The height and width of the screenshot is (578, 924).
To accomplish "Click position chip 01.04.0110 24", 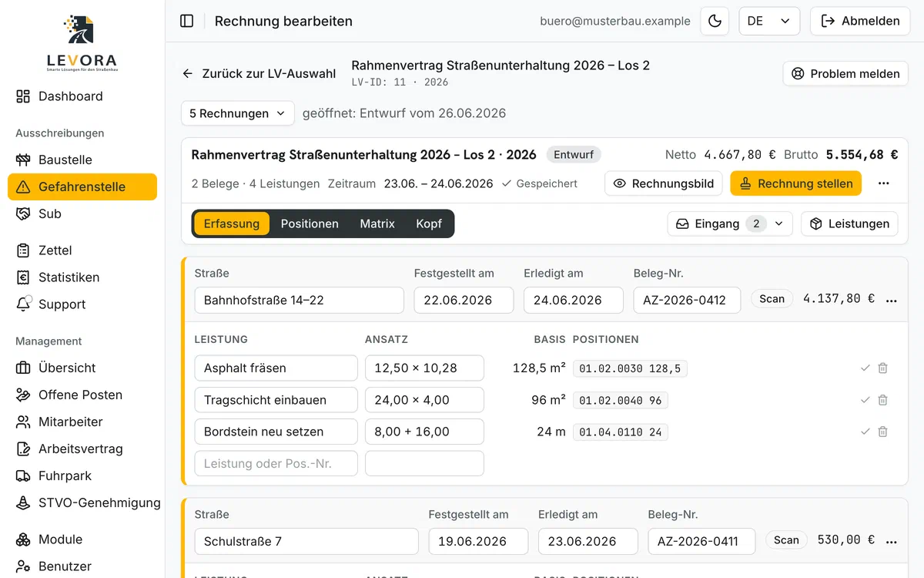I will (x=621, y=432).
